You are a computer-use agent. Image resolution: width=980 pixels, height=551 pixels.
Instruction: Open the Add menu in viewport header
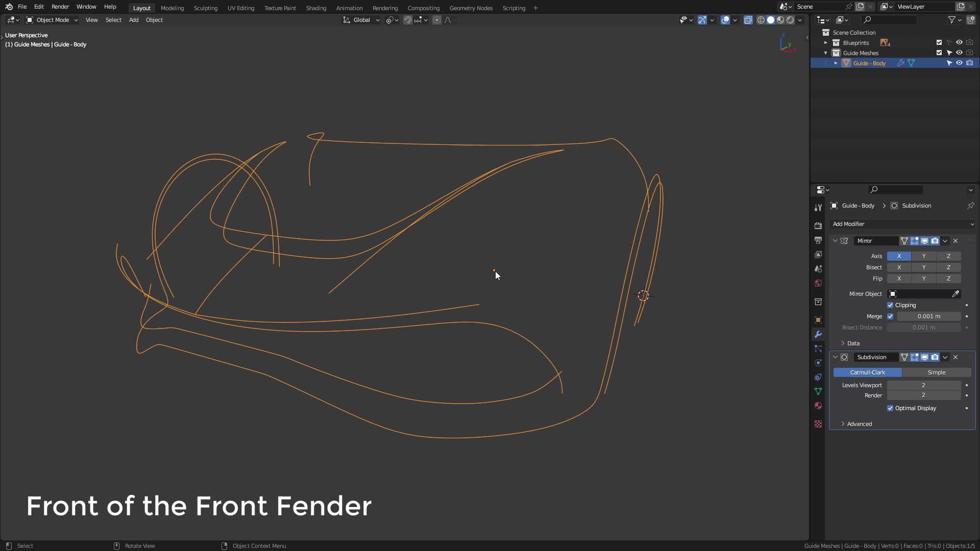pos(134,20)
